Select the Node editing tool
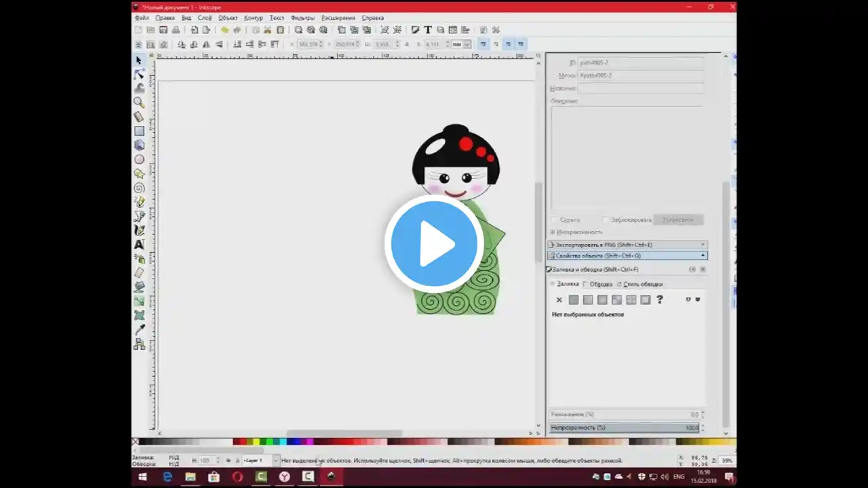 click(139, 74)
